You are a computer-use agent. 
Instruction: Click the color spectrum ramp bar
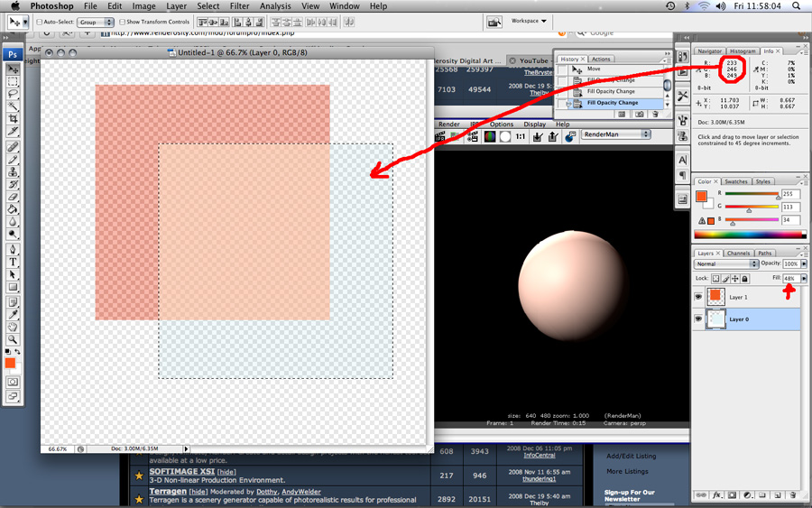[x=747, y=234]
